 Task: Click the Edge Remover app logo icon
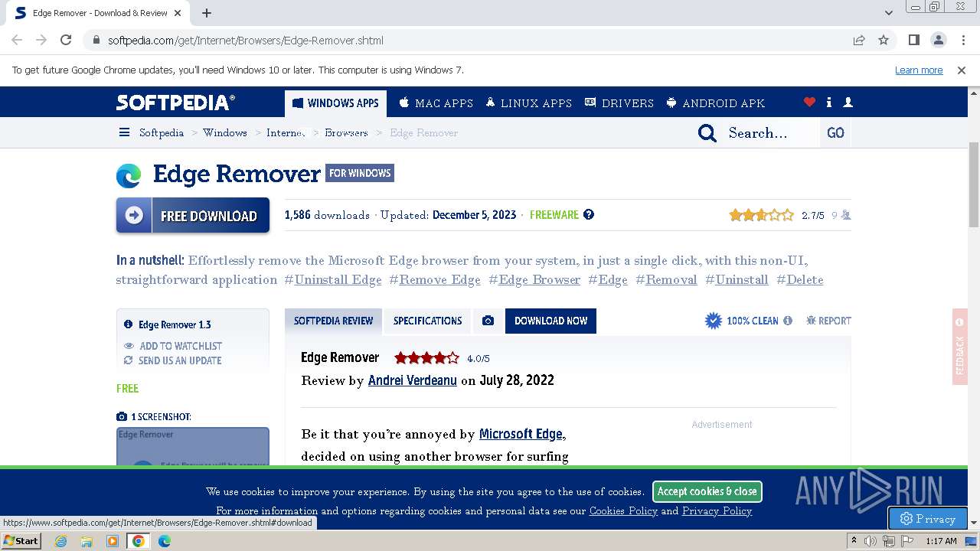click(x=129, y=175)
